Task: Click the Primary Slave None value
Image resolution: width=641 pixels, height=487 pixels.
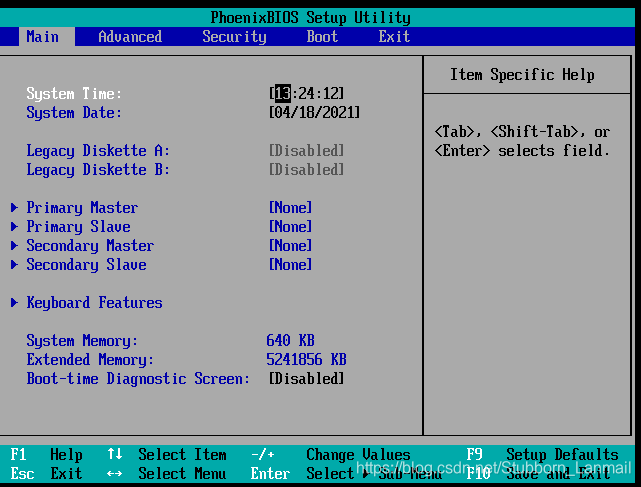Action: [291, 227]
